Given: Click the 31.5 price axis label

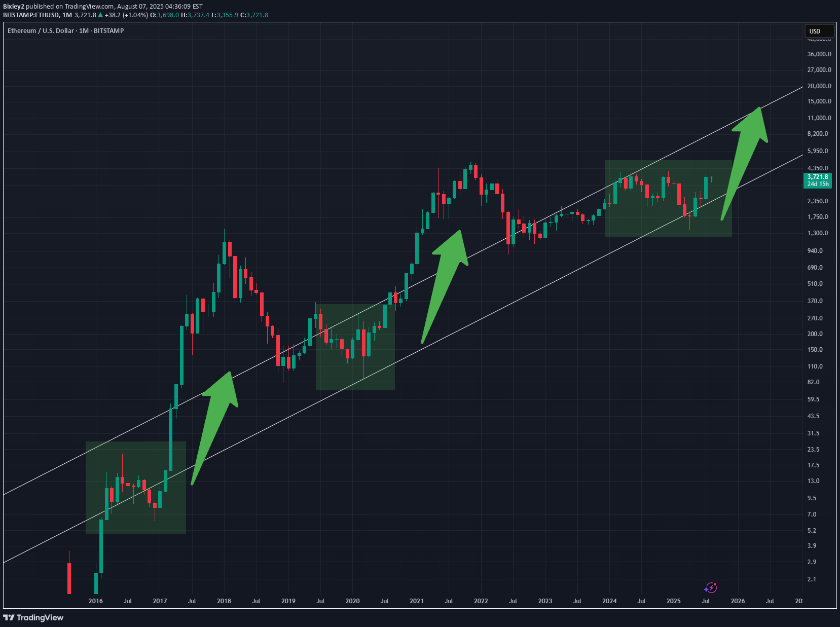Looking at the screenshot, I should 814,433.
